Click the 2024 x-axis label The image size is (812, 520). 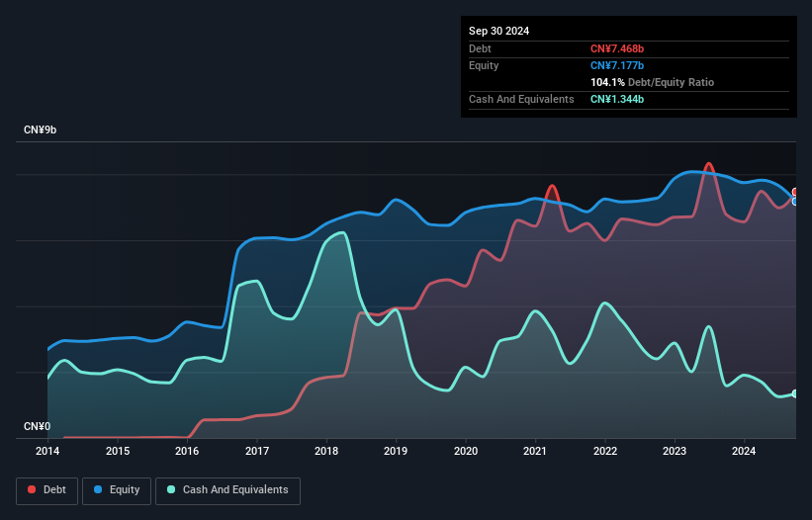[x=744, y=451]
